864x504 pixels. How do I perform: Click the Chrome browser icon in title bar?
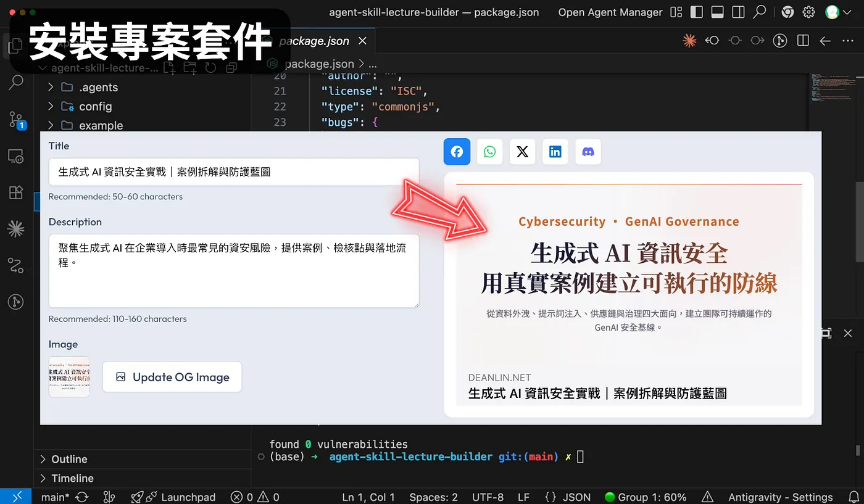click(787, 12)
